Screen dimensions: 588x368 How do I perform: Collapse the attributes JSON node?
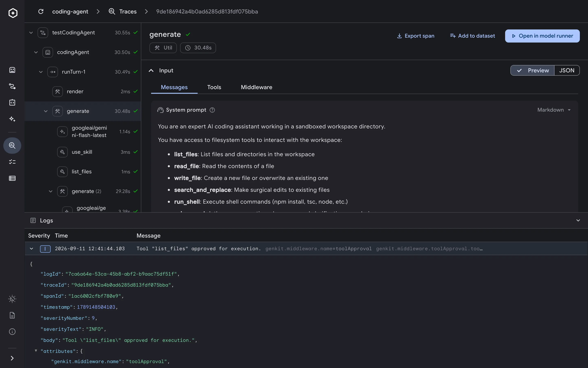(36, 351)
